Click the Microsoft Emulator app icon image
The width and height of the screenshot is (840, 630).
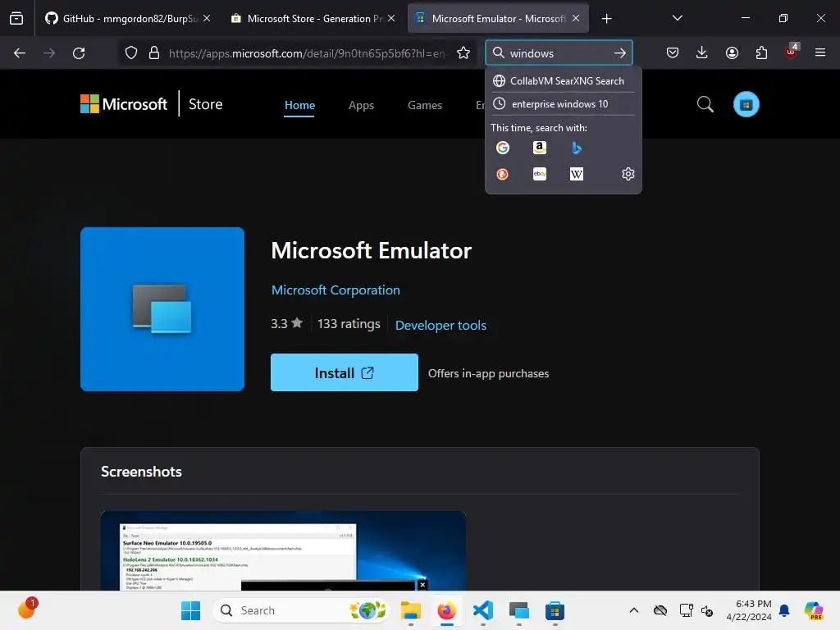coord(162,309)
